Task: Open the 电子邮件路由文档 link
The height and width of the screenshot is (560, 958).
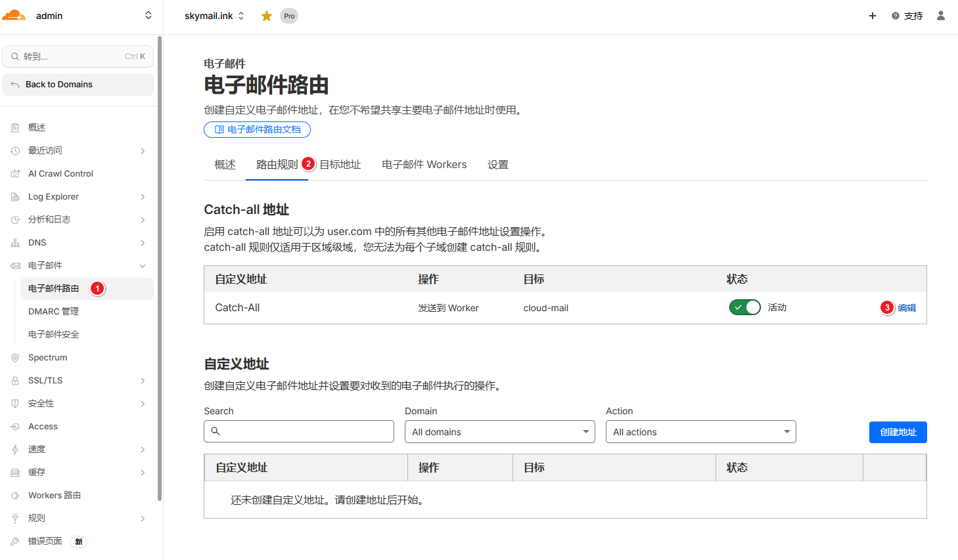Action: click(257, 130)
